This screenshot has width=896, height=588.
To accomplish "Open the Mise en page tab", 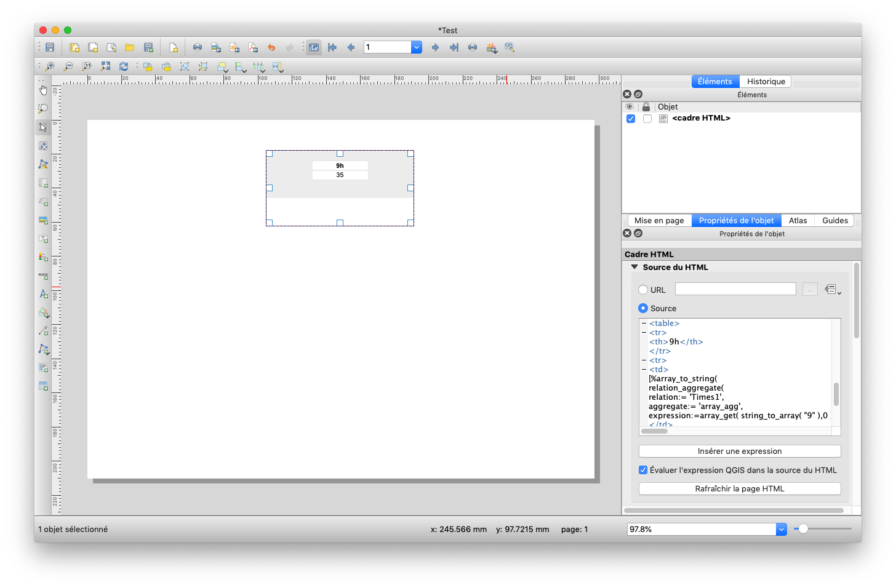I will (659, 220).
